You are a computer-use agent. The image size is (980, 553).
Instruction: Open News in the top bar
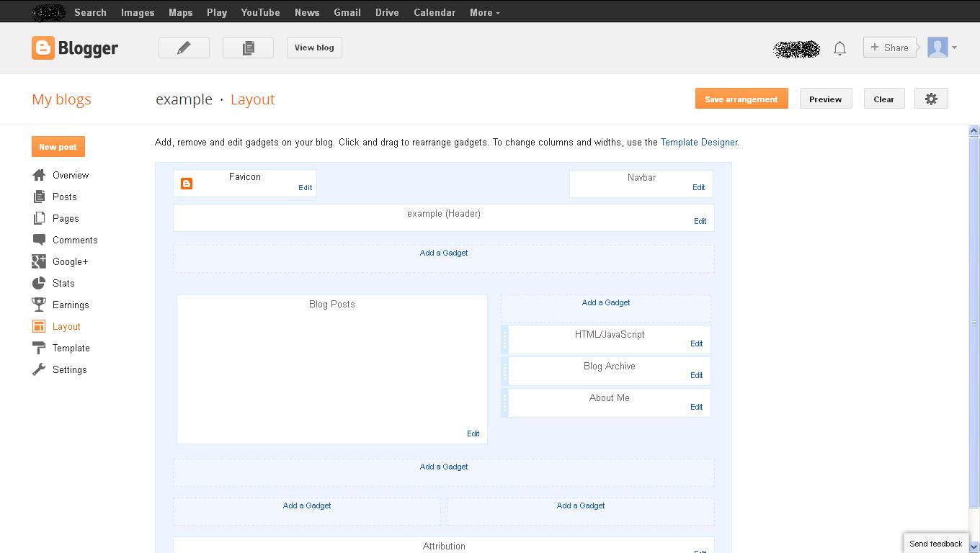point(307,12)
